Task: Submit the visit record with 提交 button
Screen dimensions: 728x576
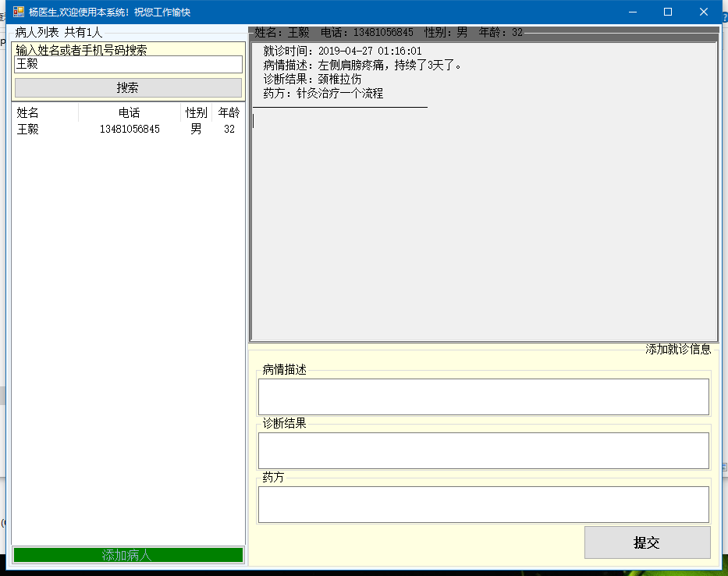Action: pyautogui.click(x=647, y=542)
